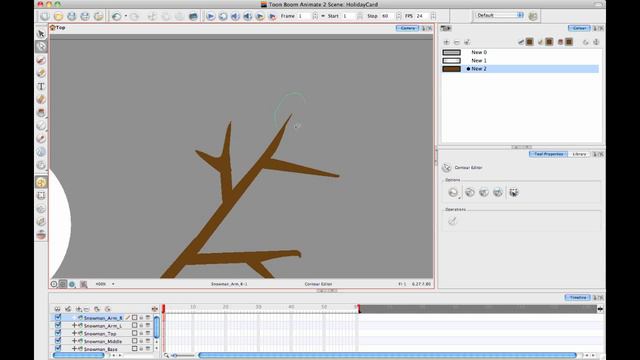Select the Contour Editor tool in left toolbar

(x=41, y=46)
